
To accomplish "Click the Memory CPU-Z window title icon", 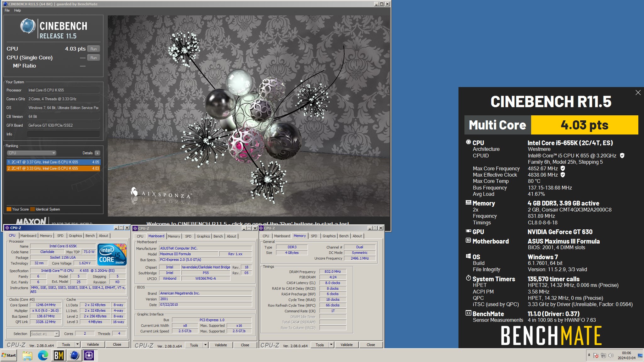I will point(261,228).
